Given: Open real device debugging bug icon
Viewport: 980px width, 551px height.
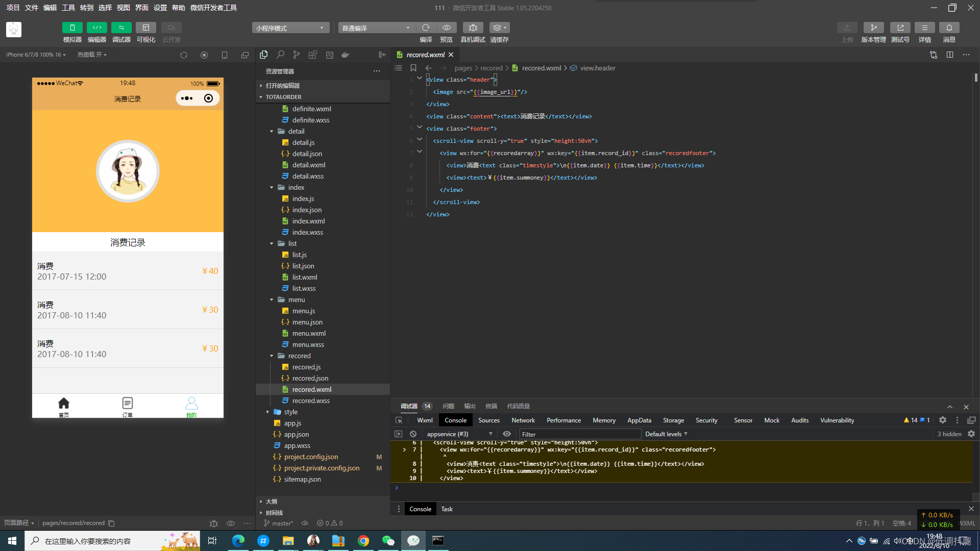Looking at the screenshot, I should click(473, 28).
